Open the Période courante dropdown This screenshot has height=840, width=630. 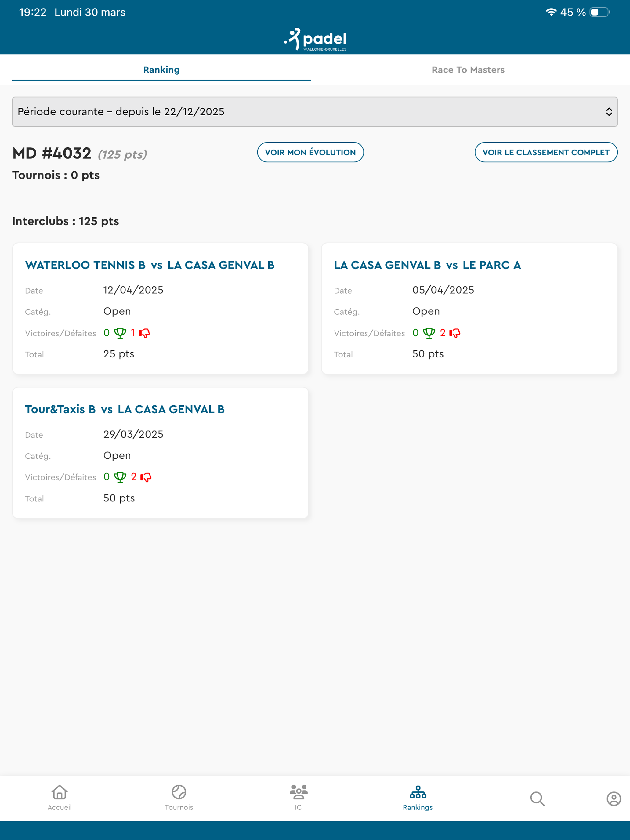coord(315,112)
